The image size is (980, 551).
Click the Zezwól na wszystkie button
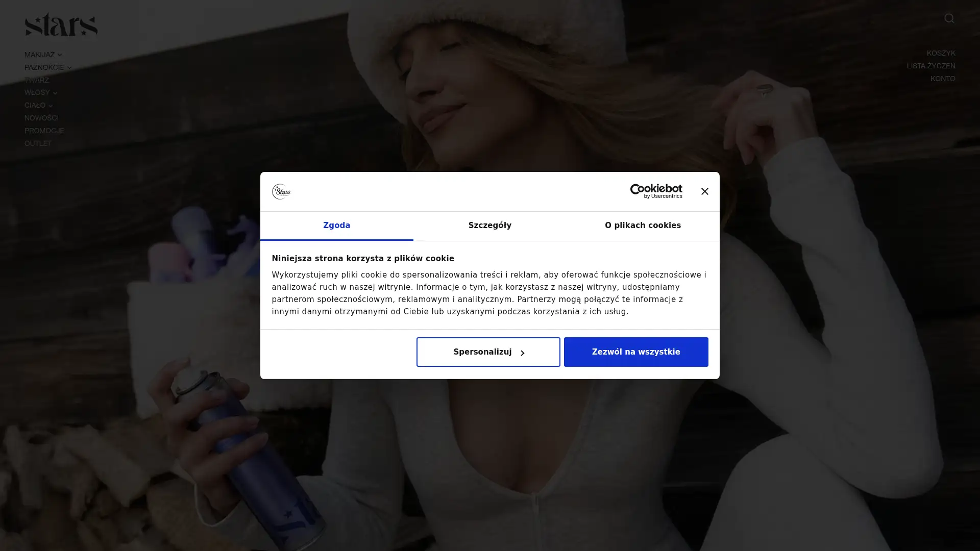coord(635,352)
